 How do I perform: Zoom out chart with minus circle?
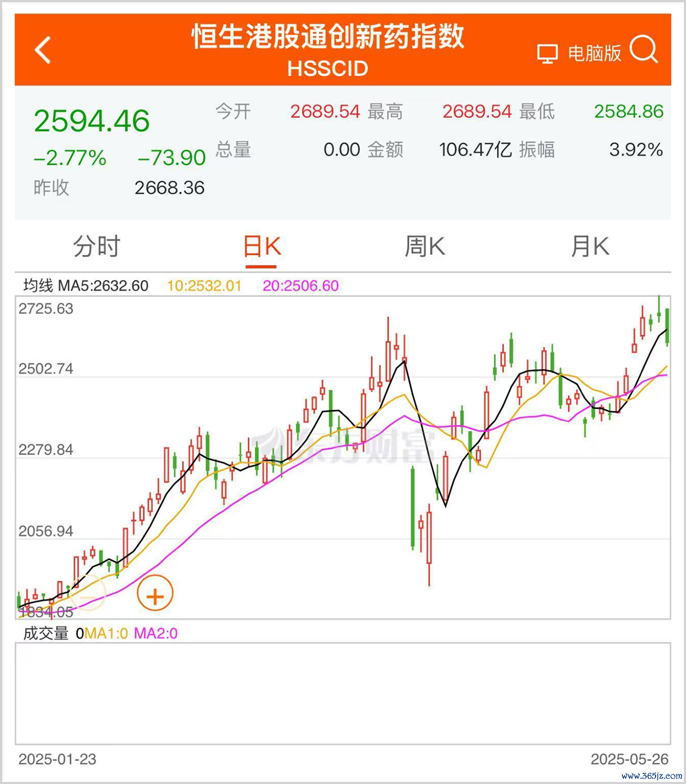[88, 593]
